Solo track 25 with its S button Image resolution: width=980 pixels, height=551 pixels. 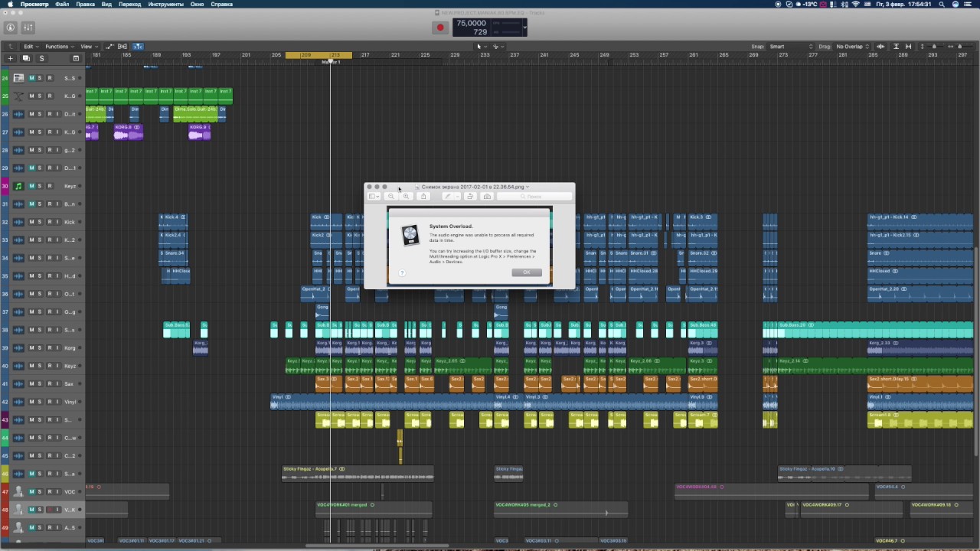(x=41, y=96)
